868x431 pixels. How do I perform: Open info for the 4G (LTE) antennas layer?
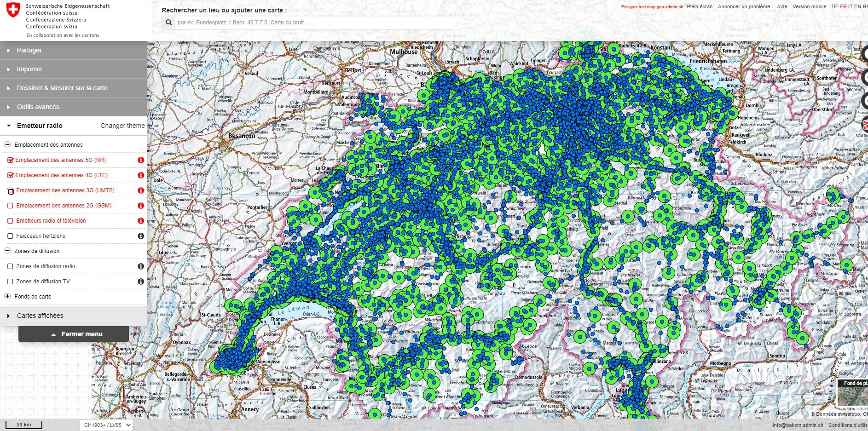[x=141, y=175]
